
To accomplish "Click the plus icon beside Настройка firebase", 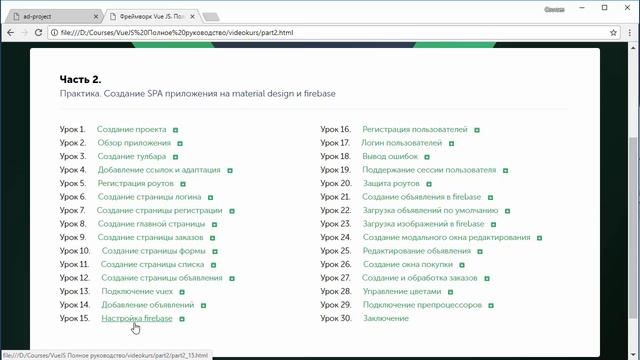I will click(x=182, y=319).
